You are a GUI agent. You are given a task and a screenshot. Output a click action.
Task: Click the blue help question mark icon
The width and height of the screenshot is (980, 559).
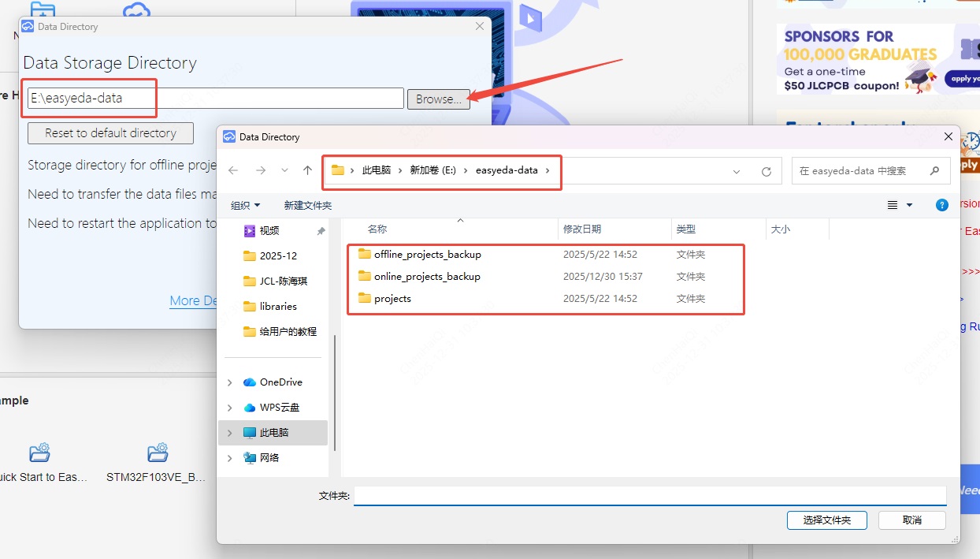click(941, 205)
